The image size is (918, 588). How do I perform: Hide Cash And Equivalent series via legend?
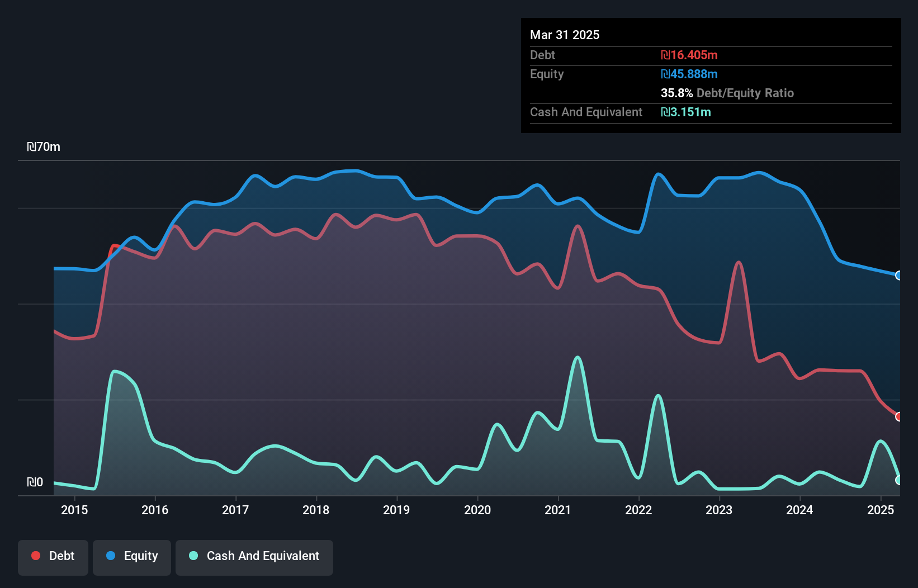[254, 556]
